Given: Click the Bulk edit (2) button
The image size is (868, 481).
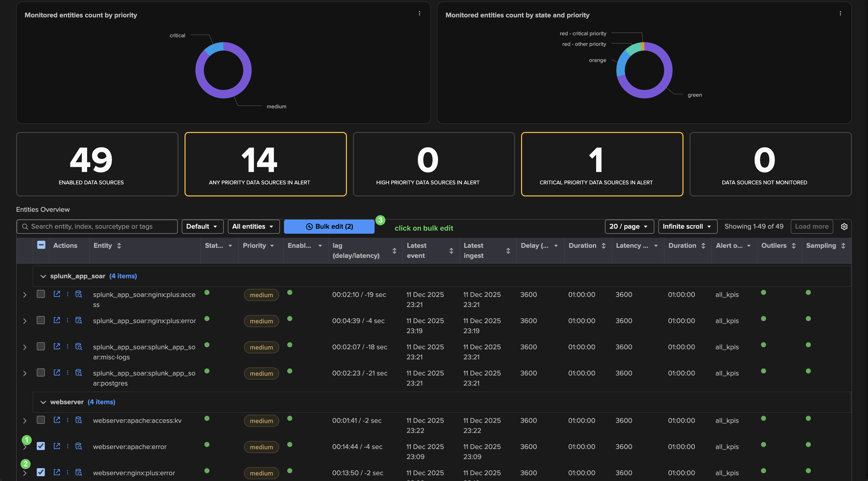Looking at the screenshot, I should pyautogui.click(x=329, y=226).
